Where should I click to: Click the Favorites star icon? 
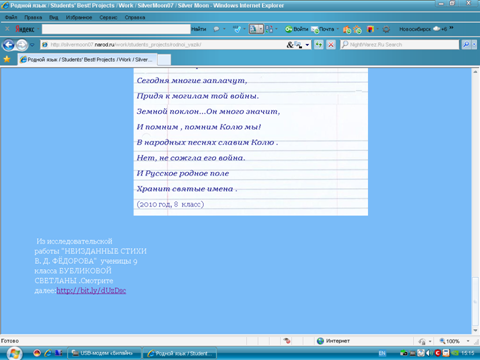(7, 59)
